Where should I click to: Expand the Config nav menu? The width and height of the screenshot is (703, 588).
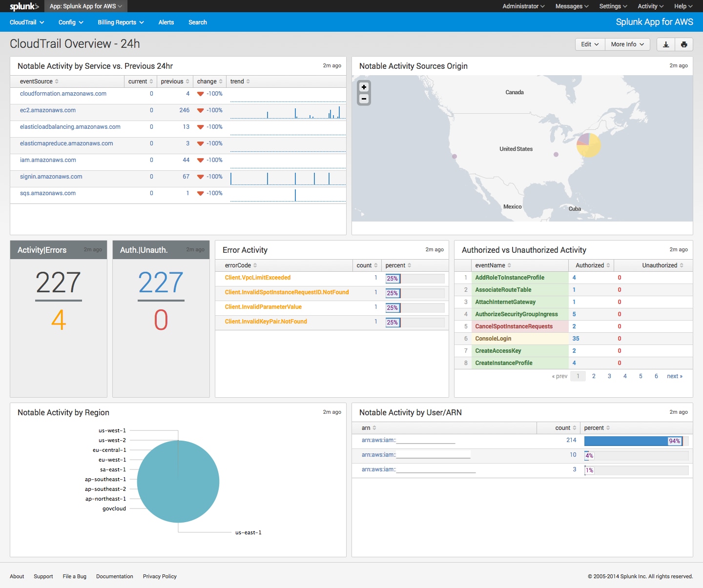tap(71, 22)
